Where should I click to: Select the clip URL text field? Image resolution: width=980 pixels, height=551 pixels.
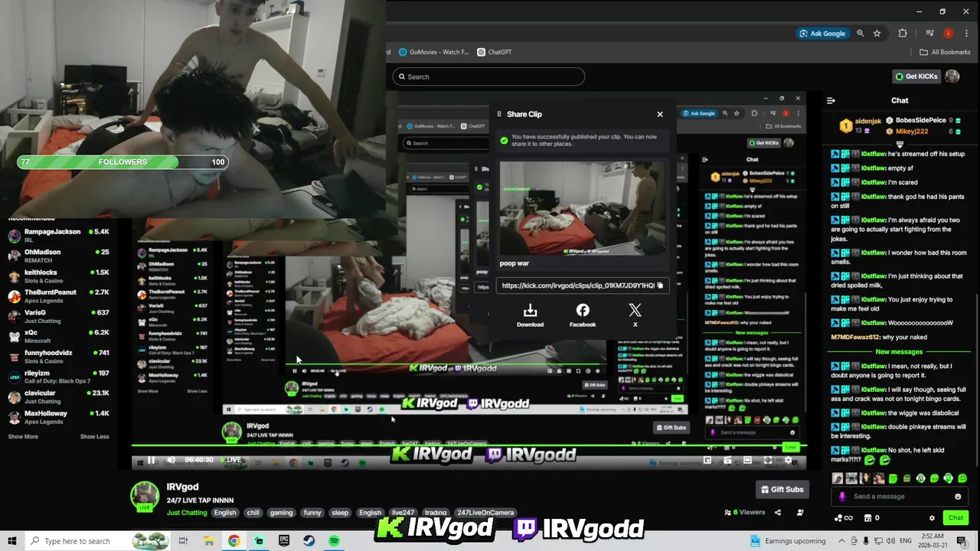click(583, 285)
